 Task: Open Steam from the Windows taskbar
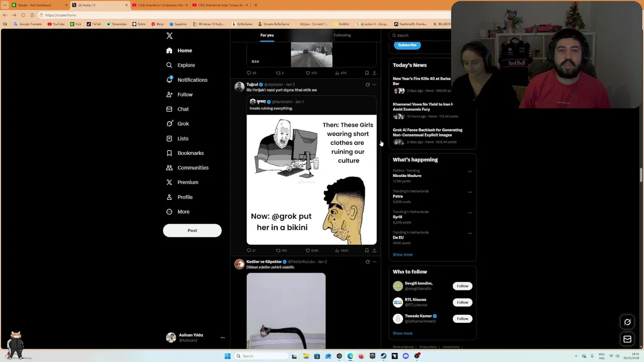point(383,356)
